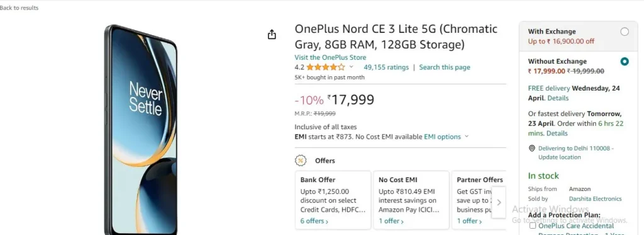Open 1 offer under Partner Offers
This screenshot has width=644, height=235.
(469, 221)
